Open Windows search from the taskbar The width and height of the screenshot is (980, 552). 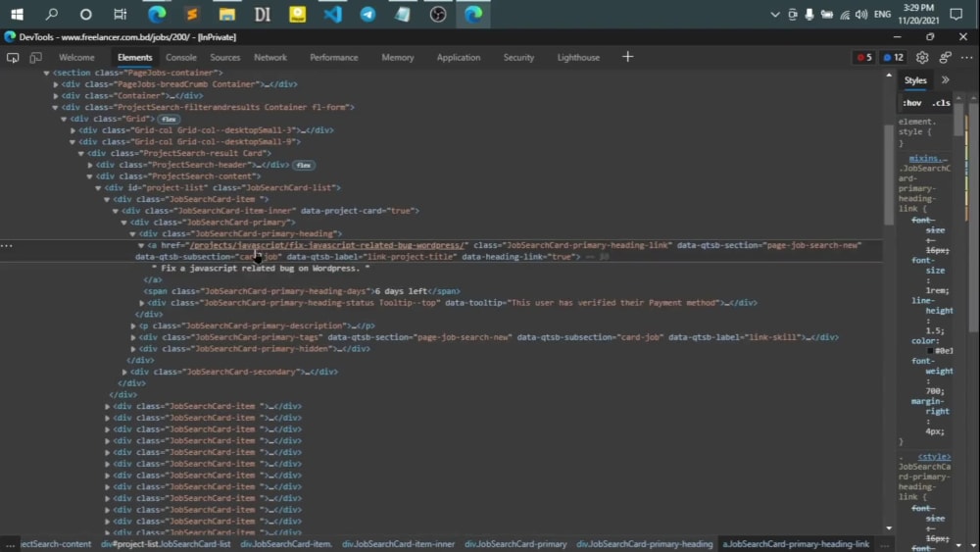point(52,14)
